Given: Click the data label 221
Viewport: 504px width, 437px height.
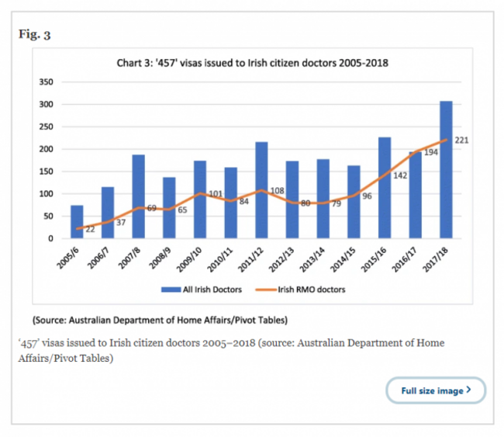Looking at the screenshot, I should (x=461, y=140).
